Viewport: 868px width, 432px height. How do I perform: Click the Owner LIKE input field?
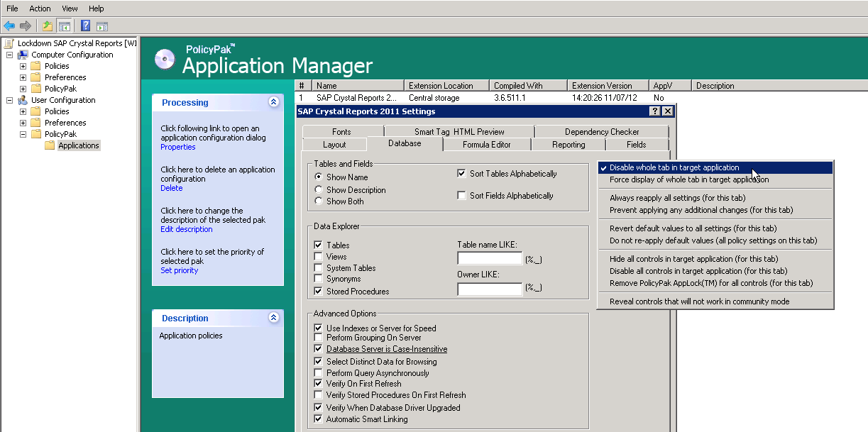click(x=490, y=289)
